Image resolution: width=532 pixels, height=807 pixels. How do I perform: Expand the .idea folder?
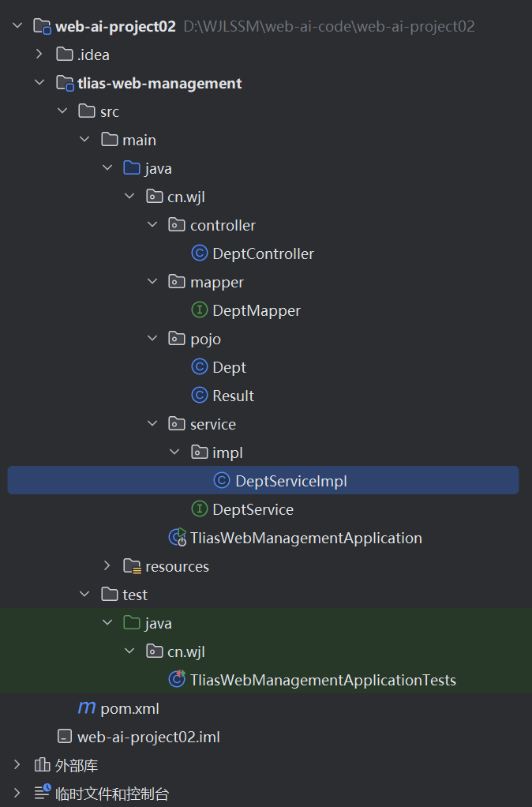[39, 54]
